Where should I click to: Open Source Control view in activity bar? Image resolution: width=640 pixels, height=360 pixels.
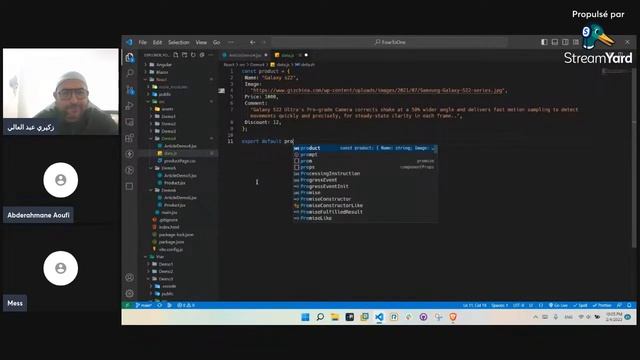(x=130, y=89)
